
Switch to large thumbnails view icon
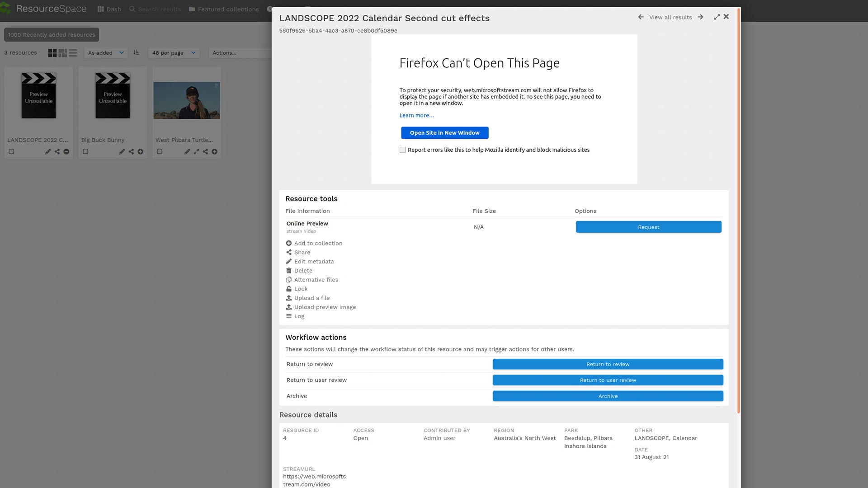click(x=52, y=53)
